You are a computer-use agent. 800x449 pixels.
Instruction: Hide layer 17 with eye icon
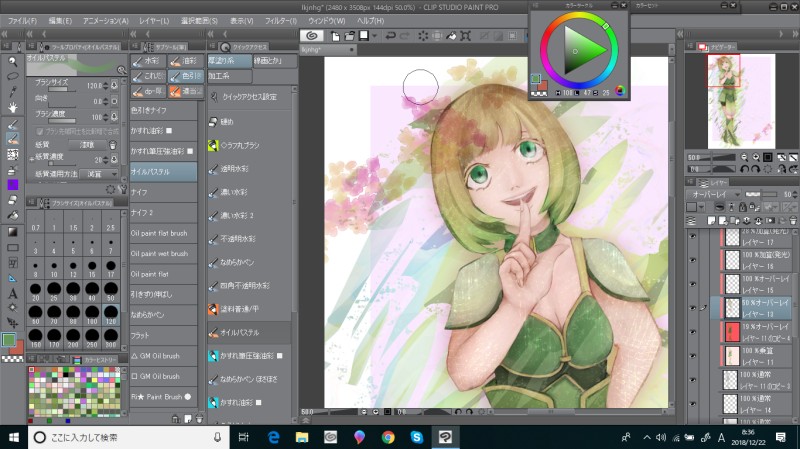coord(692,236)
